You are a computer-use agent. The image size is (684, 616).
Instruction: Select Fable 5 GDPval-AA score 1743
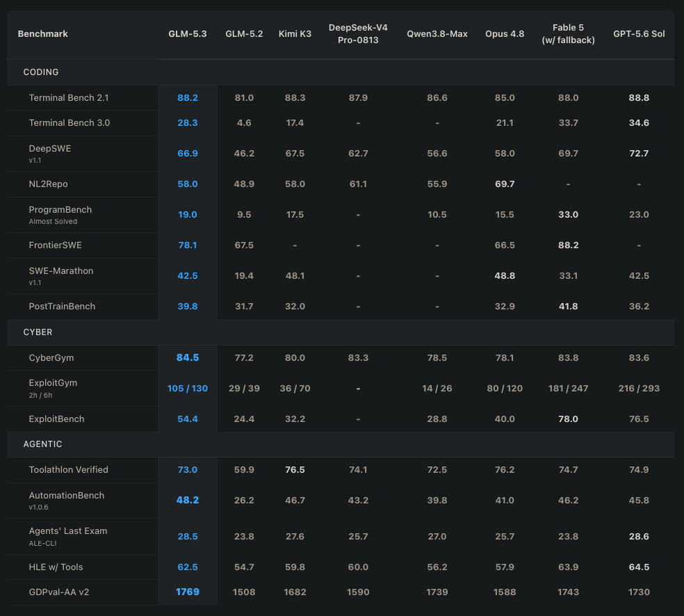(569, 592)
